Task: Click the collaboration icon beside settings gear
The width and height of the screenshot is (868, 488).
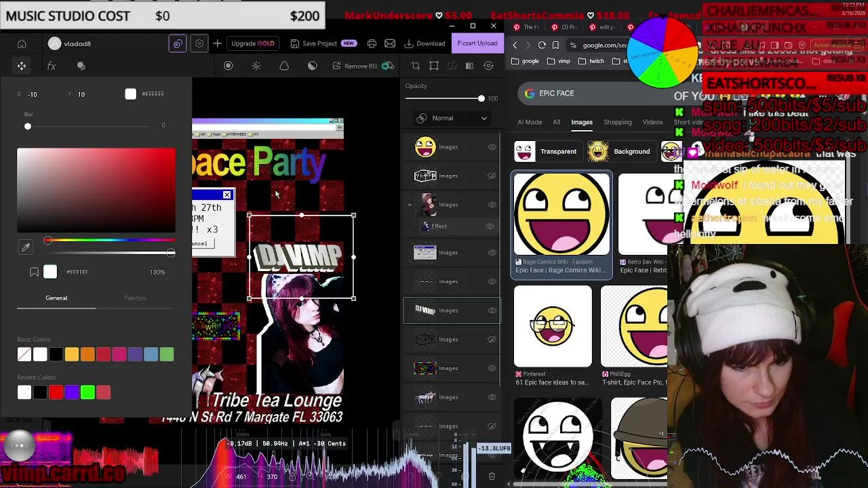Action: pos(178,43)
